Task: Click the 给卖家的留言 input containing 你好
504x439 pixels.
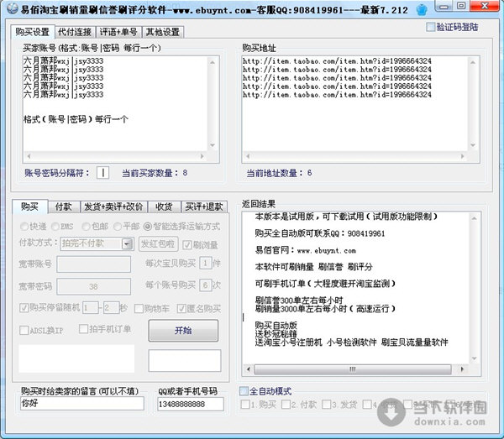Action: tap(82, 404)
